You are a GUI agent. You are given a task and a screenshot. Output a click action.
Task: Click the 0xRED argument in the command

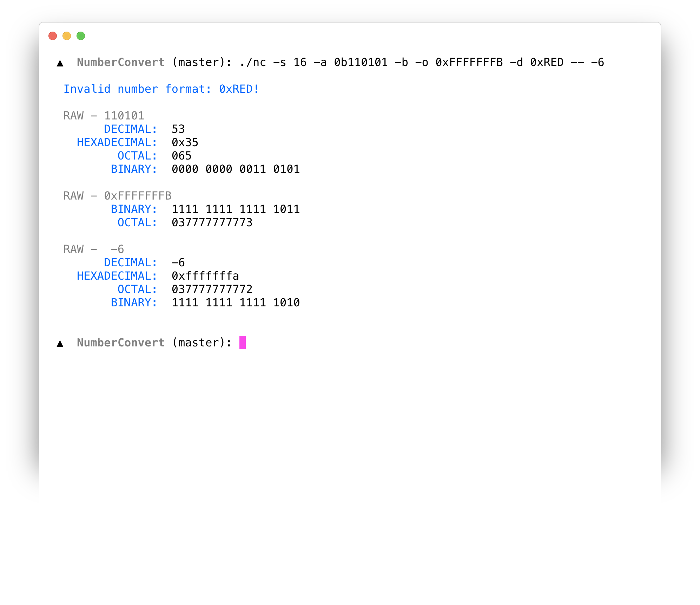(x=547, y=63)
